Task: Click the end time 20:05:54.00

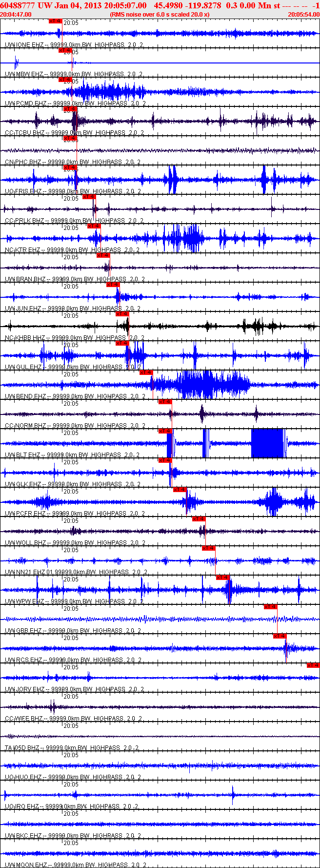Action: [303, 14]
